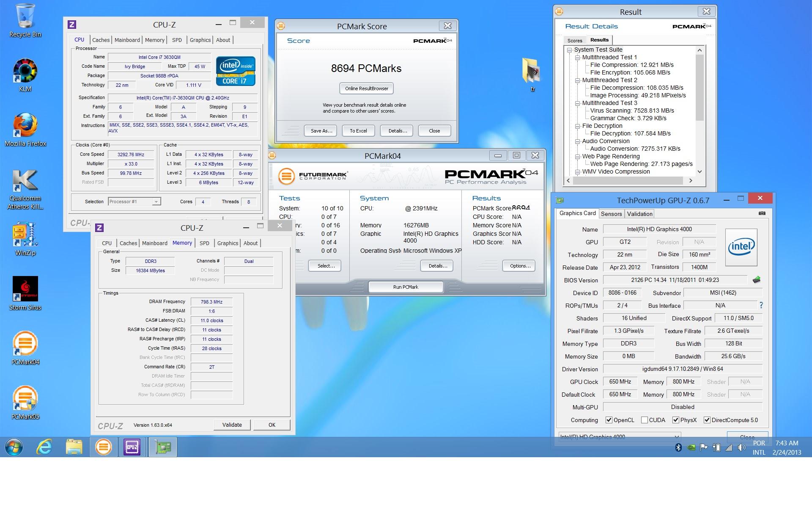The width and height of the screenshot is (812, 508).
Task: Click the POR INTL language indicator
Action: [759, 447]
